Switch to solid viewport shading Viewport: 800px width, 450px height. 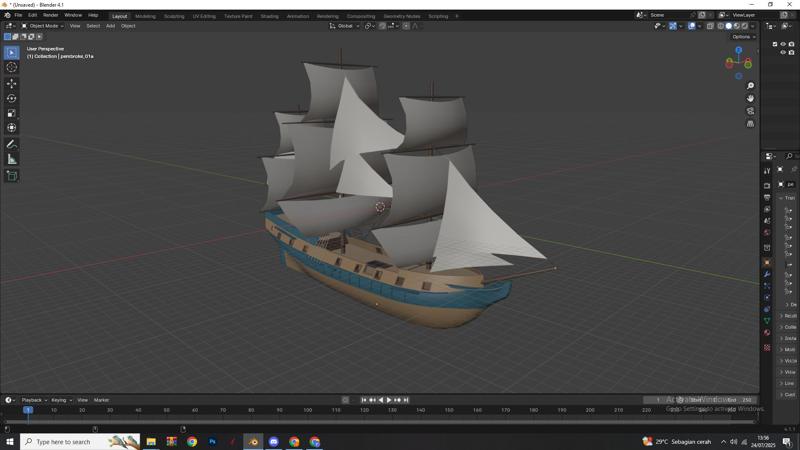tap(729, 26)
